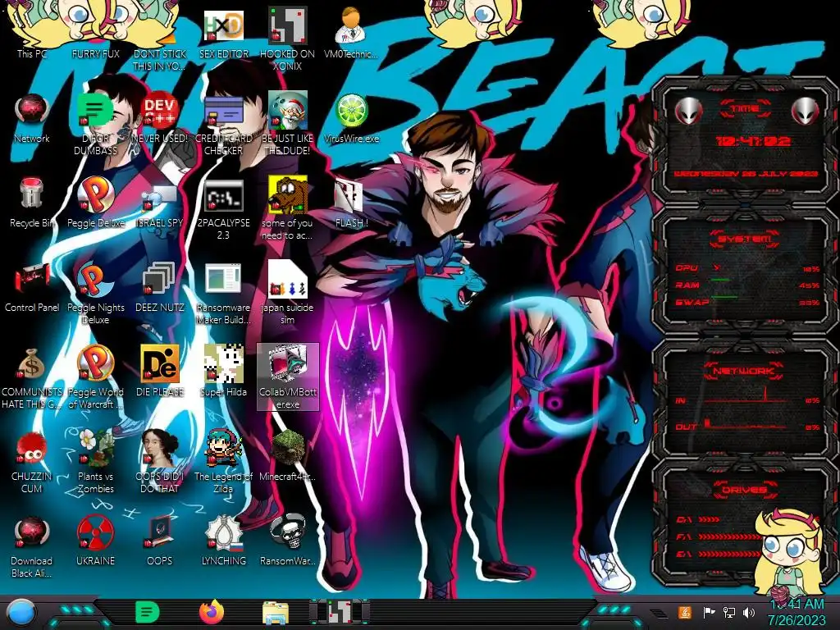Launch Firefox from the taskbar
Screen dimensions: 840x630
212,612
